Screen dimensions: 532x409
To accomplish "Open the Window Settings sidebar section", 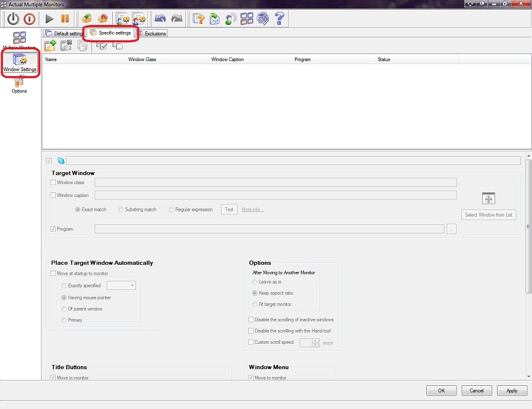I will tap(20, 63).
